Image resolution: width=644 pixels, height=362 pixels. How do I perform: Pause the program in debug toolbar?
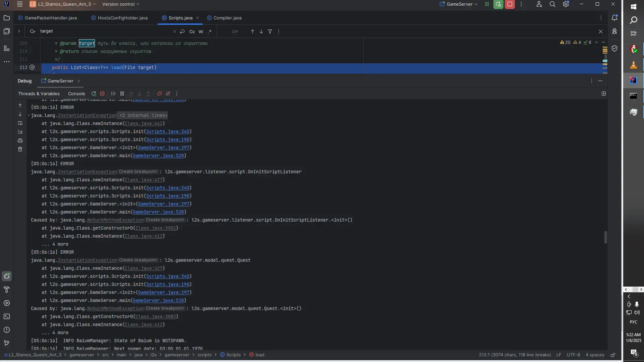pos(122,94)
